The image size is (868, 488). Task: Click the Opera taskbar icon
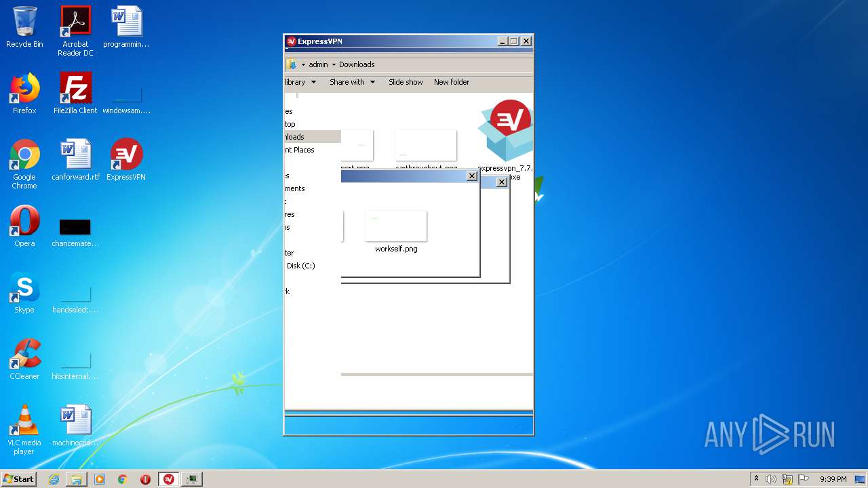[x=145, y=479]
